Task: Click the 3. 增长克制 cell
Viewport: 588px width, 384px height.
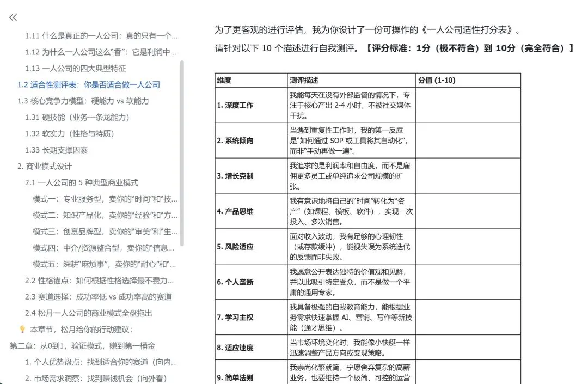Action: coord(251,176)
